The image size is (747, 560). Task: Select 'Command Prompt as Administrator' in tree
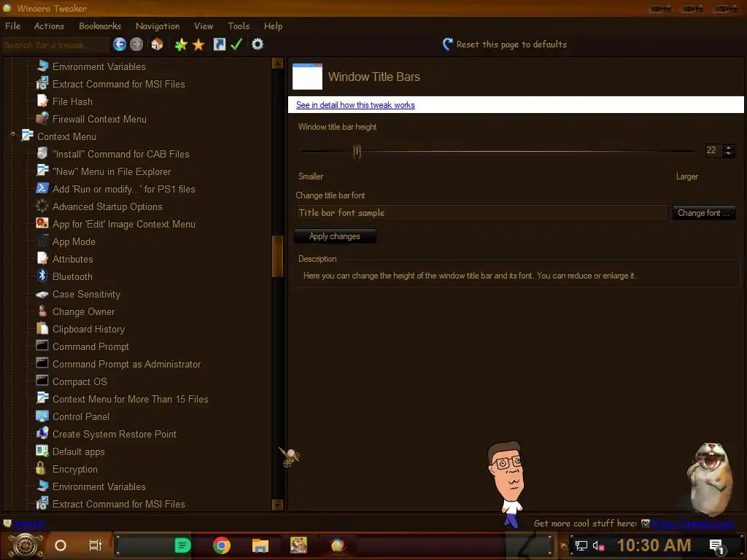pyautogui.click(x=126, y=365)
